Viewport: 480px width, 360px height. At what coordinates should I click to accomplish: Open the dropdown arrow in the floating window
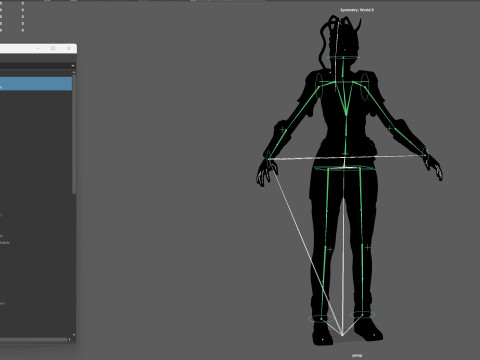tap(73, 66)
